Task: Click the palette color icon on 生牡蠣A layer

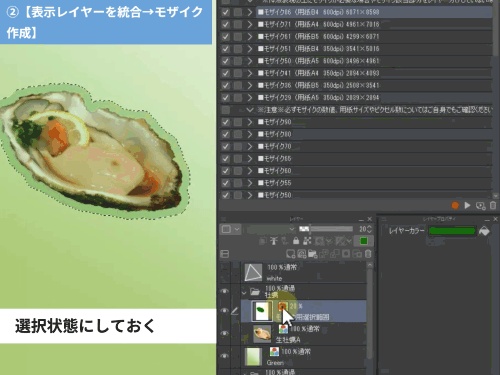Action: pos(283,329)
